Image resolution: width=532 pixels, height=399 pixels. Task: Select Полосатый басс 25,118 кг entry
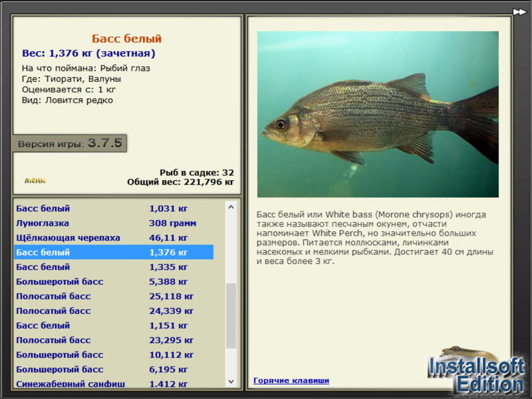tap(114, 296)
